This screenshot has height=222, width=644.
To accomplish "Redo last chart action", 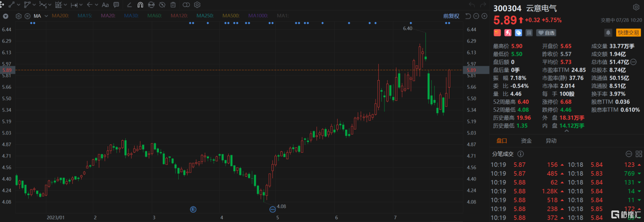I will click(x=484, y=5).
